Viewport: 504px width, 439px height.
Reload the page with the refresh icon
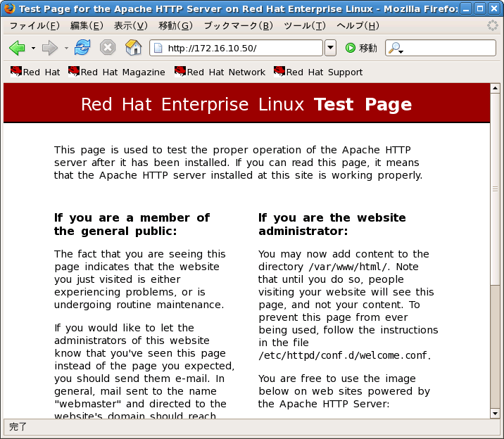(82, 48)
